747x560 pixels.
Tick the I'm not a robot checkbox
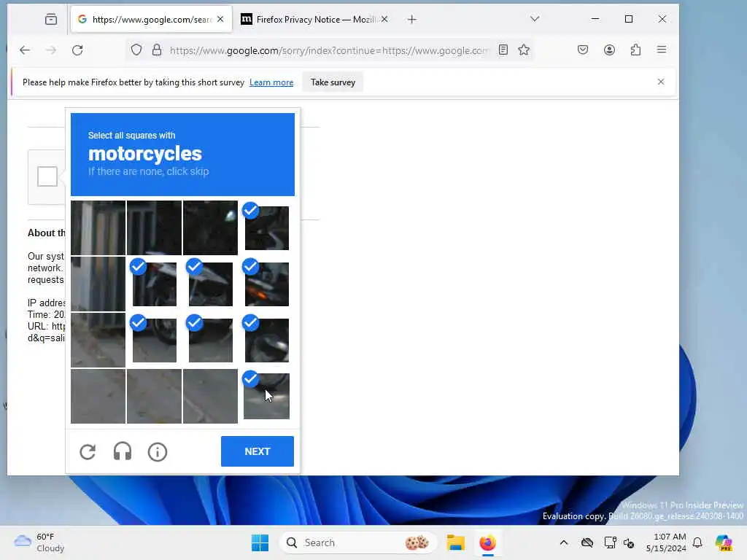47,176
